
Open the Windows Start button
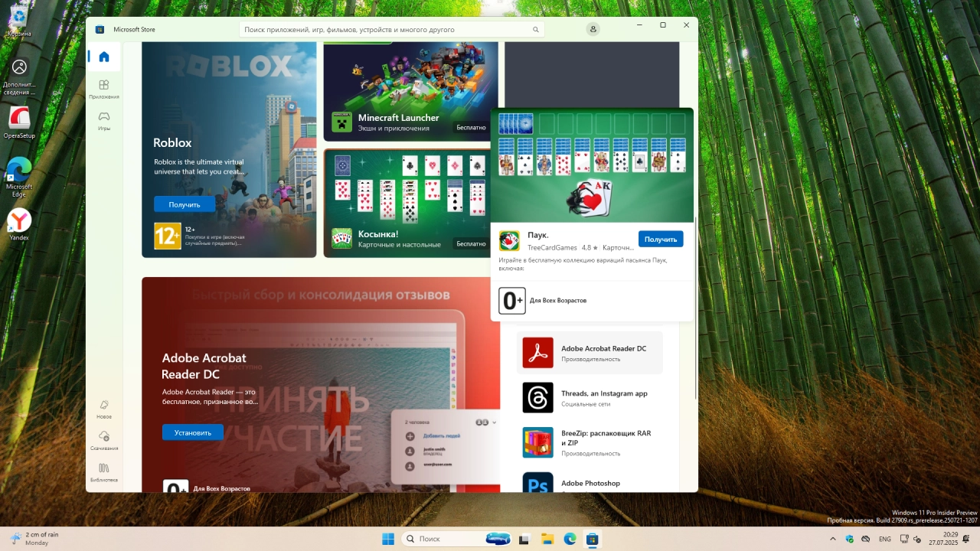pyautogui.click(x=388, y=539)
